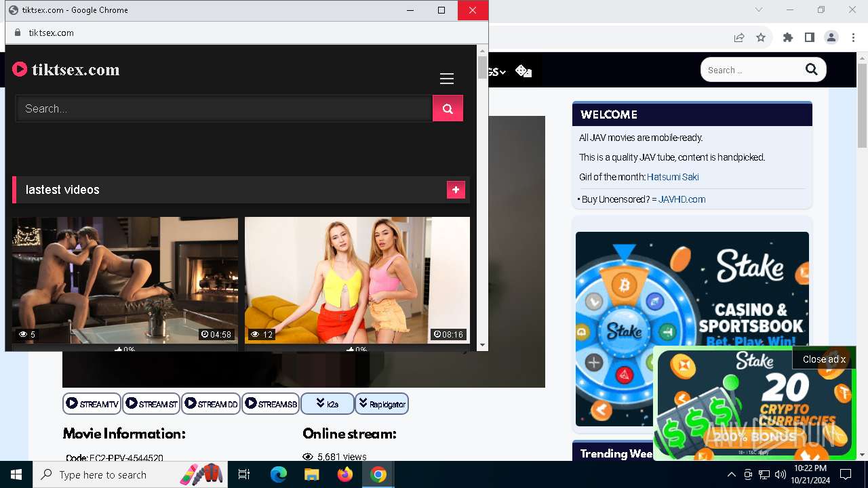Open File Explorer from the taskbar
Image resolution: width=868 pixels, height=488 pixels.
(311, 474)
